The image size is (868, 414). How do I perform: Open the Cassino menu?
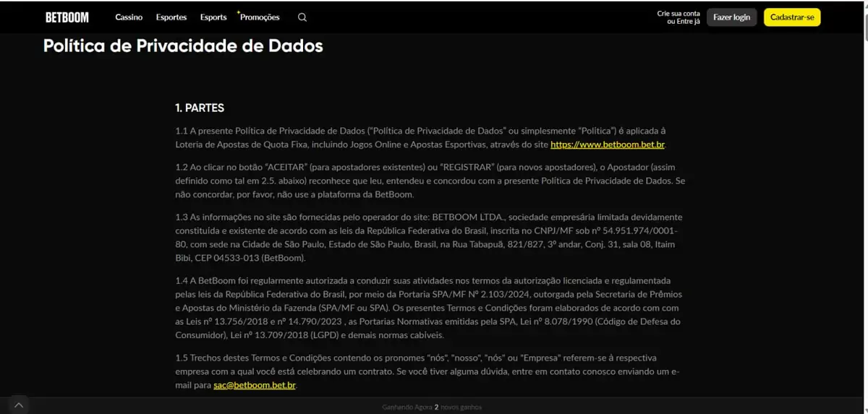click(x=129, y=17)
